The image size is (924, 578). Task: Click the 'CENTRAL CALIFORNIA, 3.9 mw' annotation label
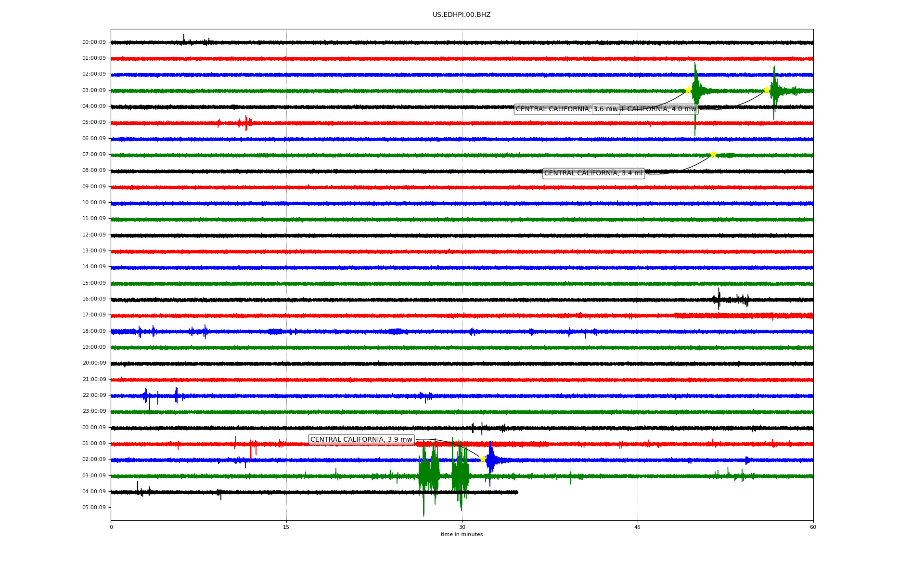(x=361, y=440)
